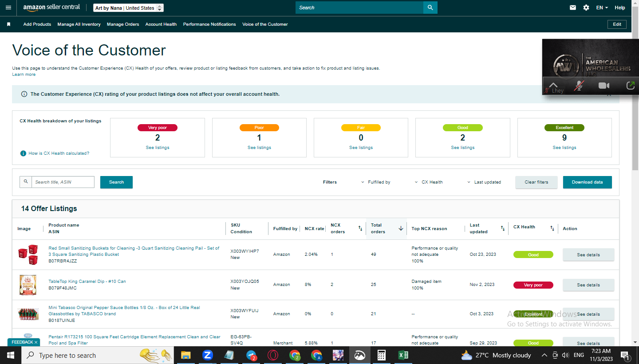This screenshot has width=639, height=364.
Task: Open the settings gear icon
Action: click(x=586, y=8)
